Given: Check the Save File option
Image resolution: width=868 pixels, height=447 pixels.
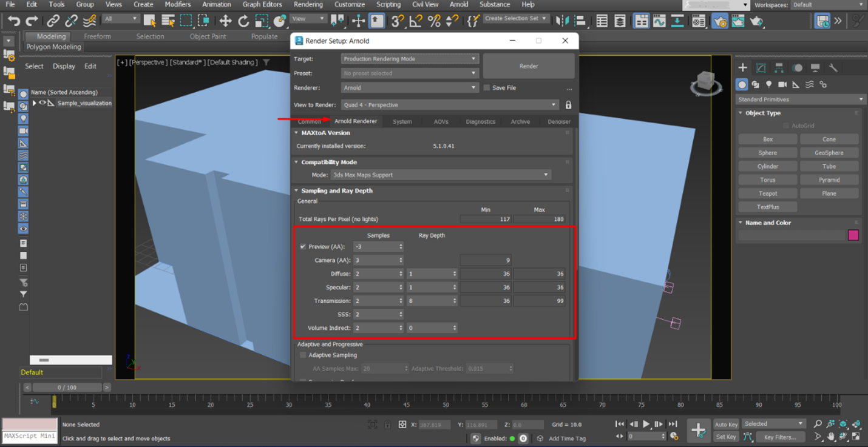Looking at the screenshot, I should point(486,87).
